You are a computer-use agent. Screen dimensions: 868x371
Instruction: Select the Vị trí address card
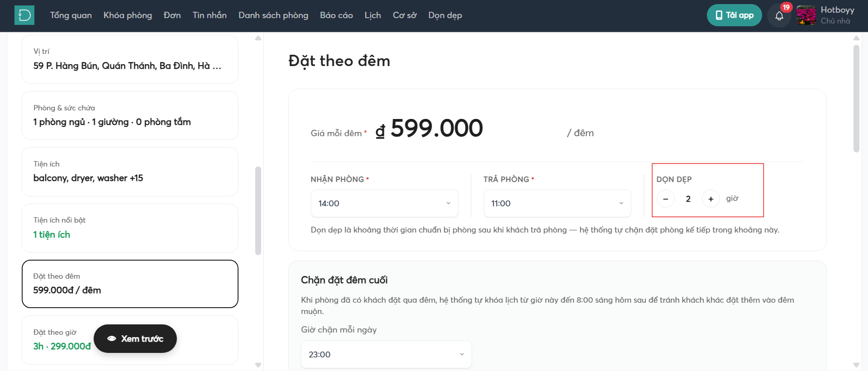click(x=130, y=59)
